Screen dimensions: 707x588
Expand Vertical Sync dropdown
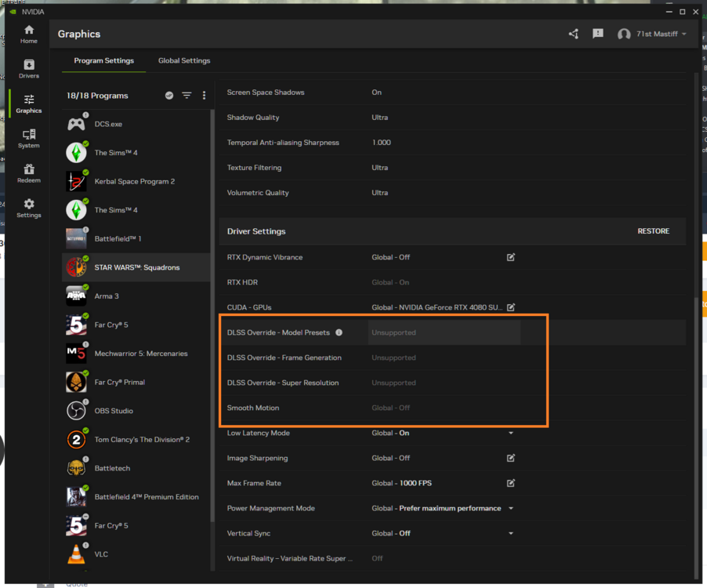[510, 533]
